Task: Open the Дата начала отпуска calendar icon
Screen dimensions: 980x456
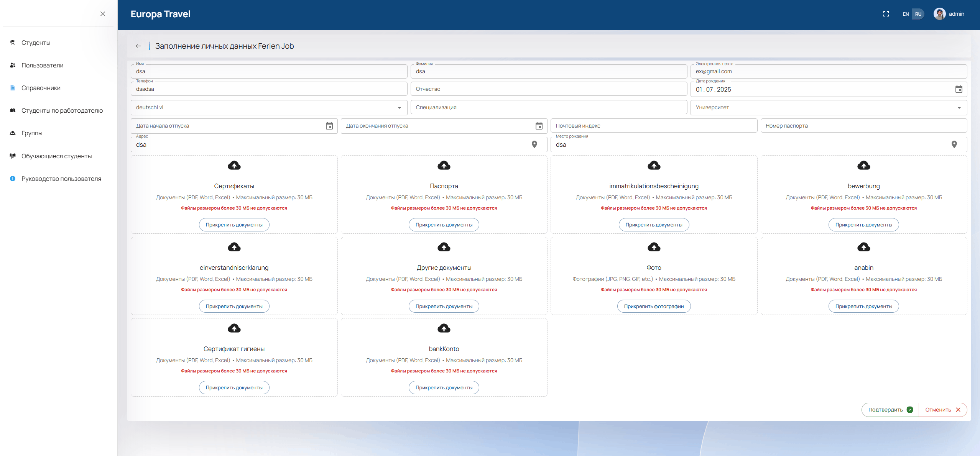Action: (329, 126)
